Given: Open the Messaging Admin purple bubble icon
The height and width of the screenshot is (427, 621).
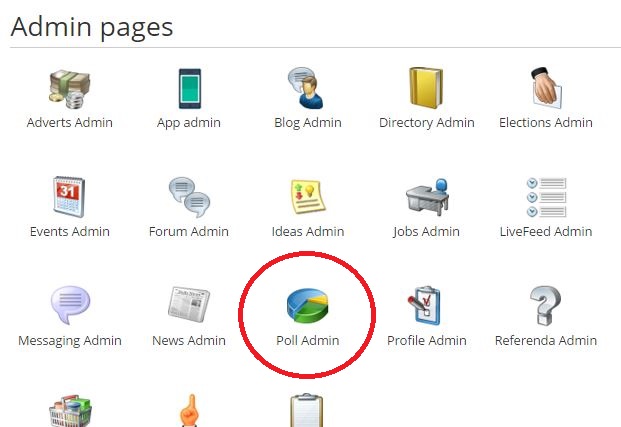Looking at the screenshot, I should (70, 305).
